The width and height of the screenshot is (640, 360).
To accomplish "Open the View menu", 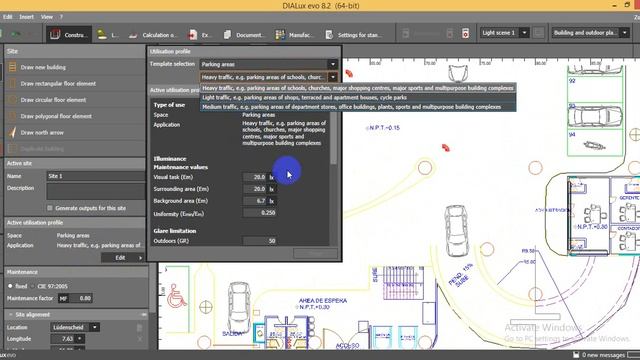I will (x=47, y=17).
